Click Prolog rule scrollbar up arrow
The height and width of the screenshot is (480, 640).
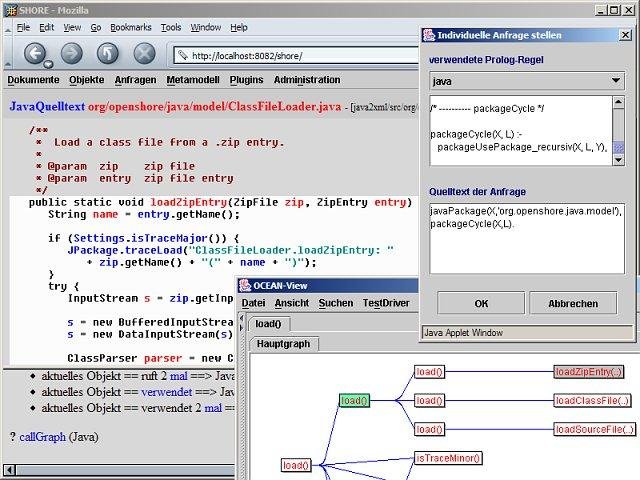[x=618, y=102]
